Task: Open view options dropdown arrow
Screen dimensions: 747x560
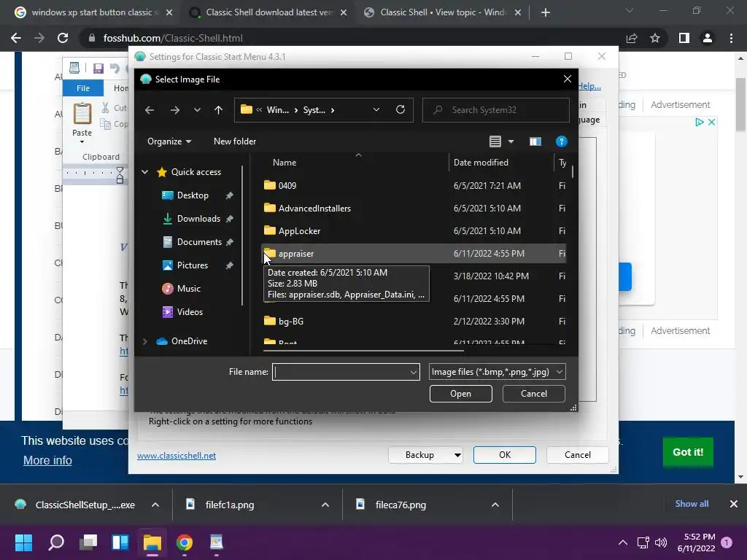Action: 511,141
